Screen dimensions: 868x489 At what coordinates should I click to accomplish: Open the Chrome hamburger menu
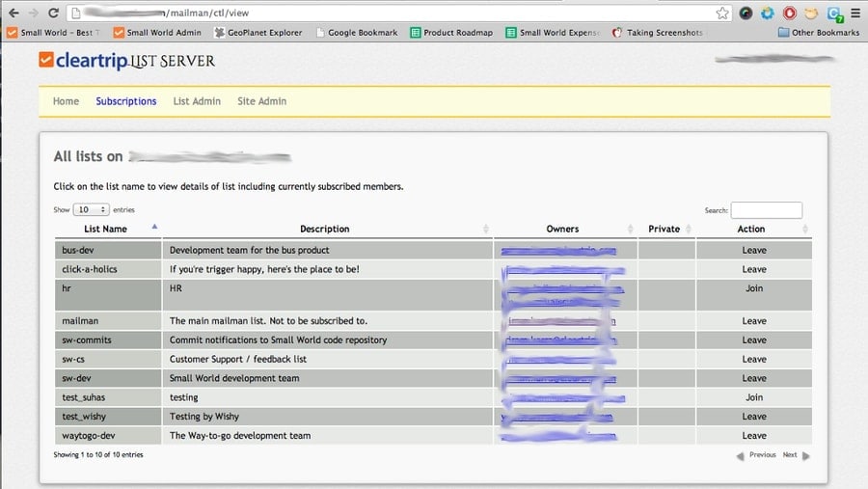point(855,13)
